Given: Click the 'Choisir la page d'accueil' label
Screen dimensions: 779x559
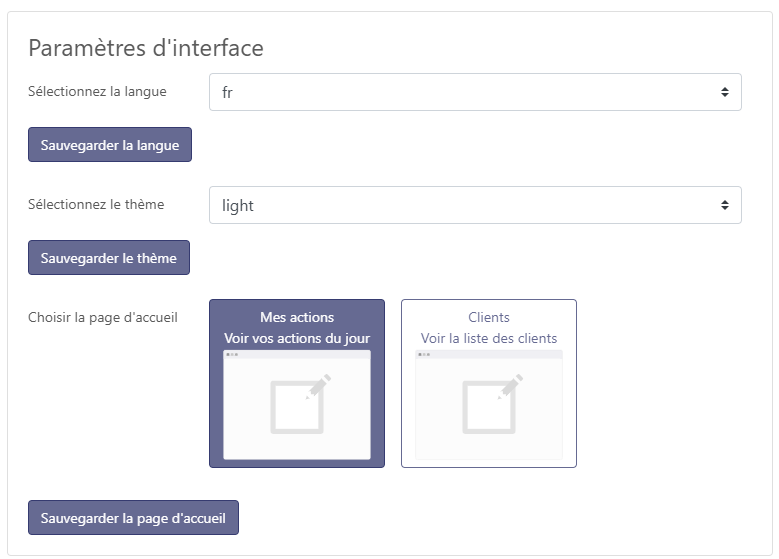Looking at the screenshot, I should [103, 317].
